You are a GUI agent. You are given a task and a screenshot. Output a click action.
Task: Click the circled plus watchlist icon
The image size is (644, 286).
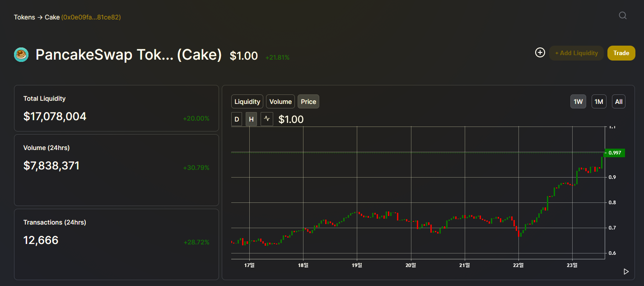click(540, 53)
